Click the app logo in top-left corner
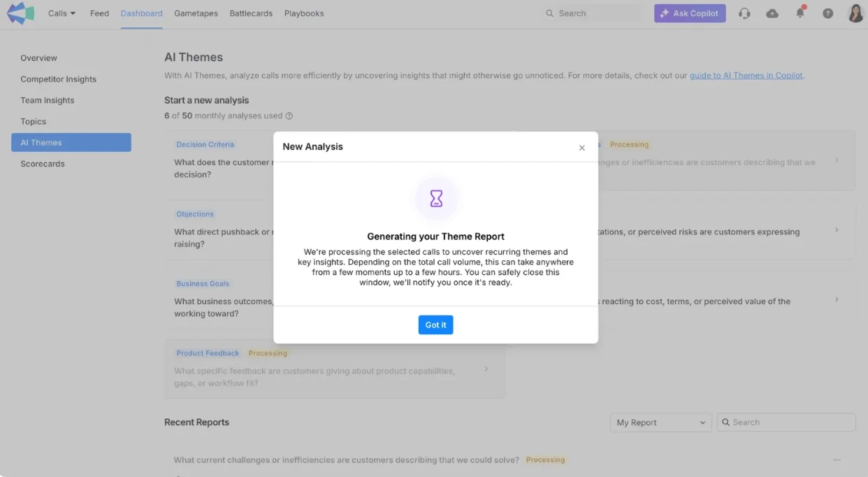 [20, 13]
